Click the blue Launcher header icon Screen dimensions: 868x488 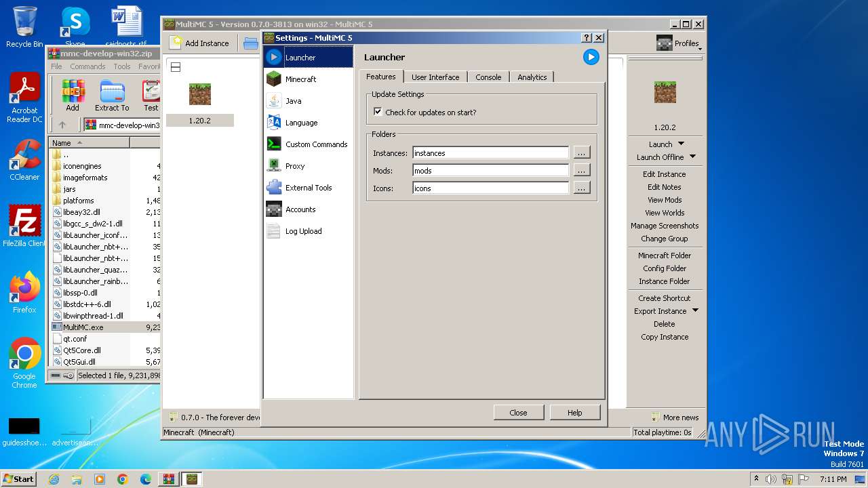coord(591,58)
